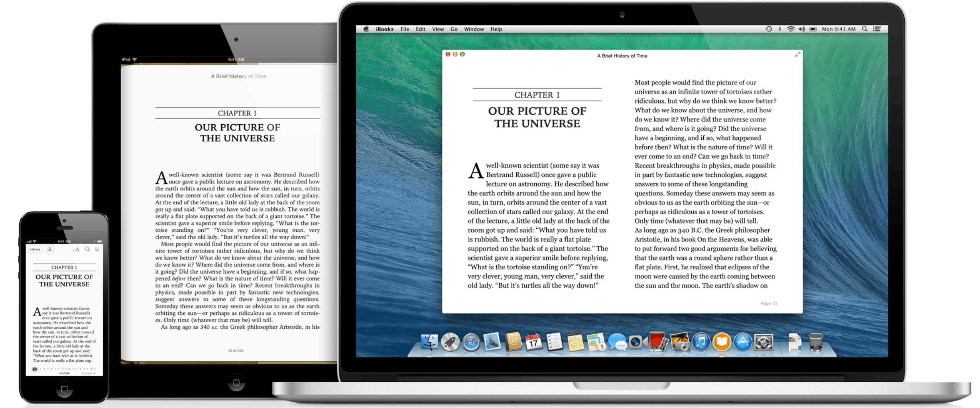
Task: Open Contacts address book in dock
Action: (513, 342)
